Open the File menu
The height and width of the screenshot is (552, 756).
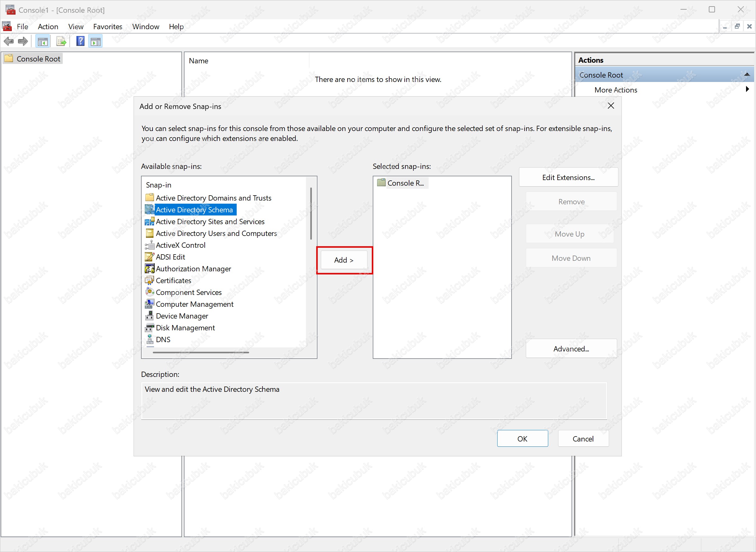tap(22, 26)
